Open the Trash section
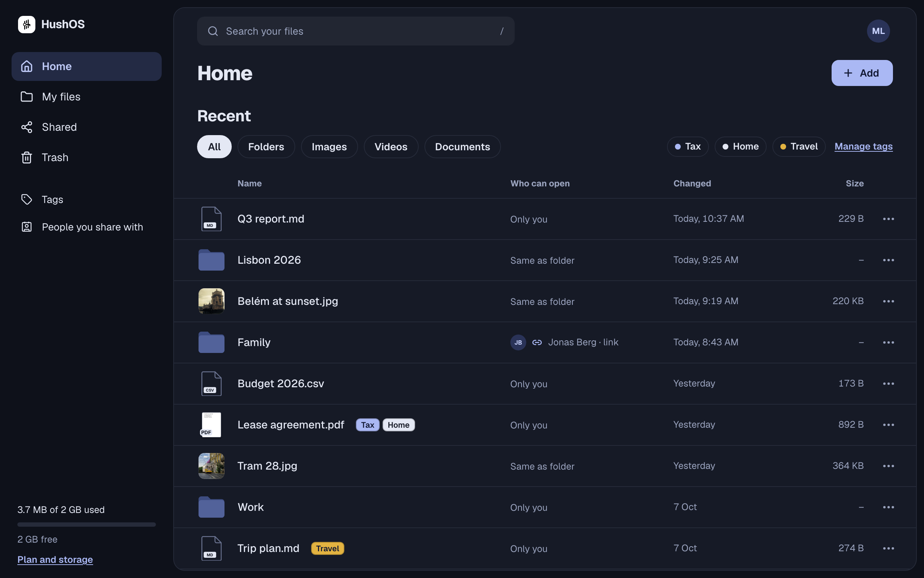Viewport: 924px width, 578px height. coord(87,158)
